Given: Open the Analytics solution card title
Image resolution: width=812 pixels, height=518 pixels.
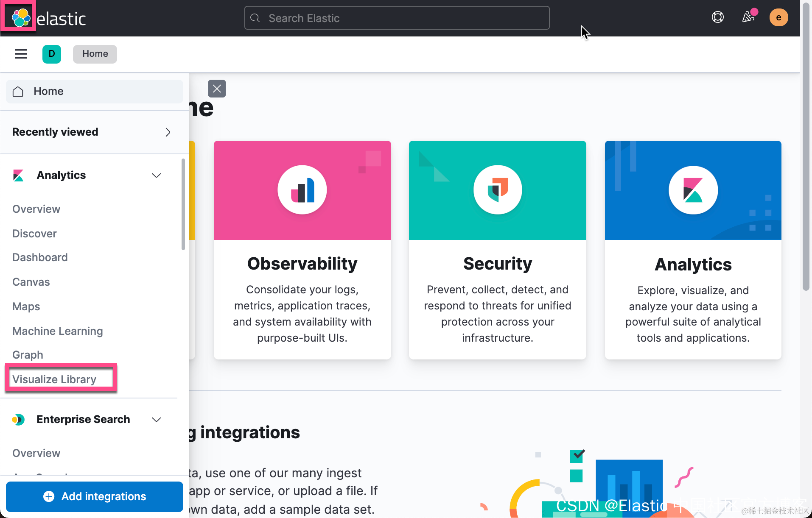Looking at the screenshot, I should [693, 265].
